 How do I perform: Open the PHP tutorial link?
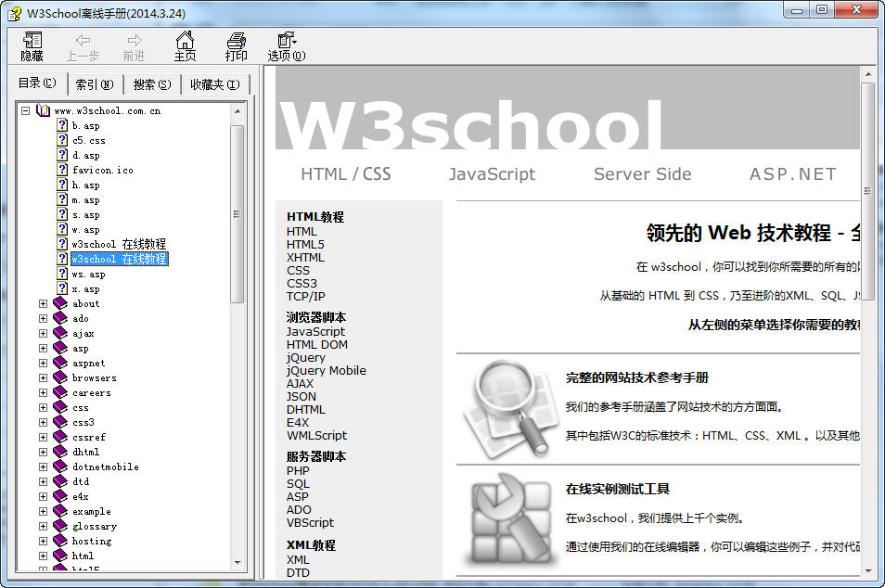298,470
